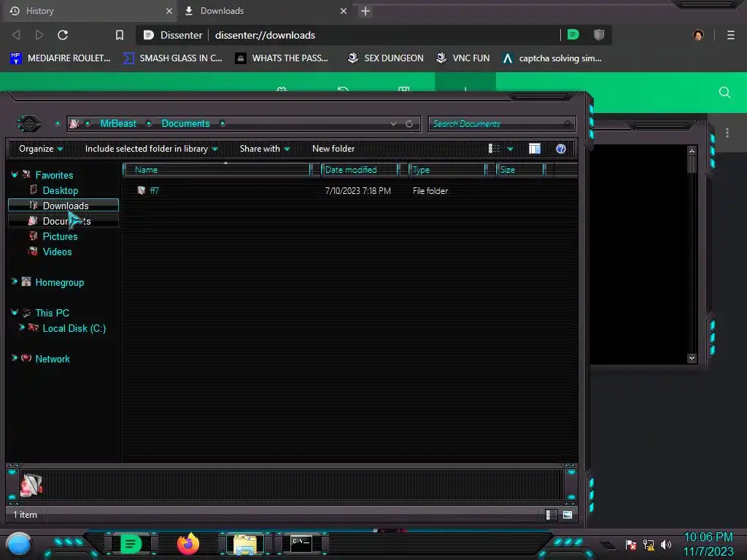Sort by Date modified column header
Image resolution: width=747 pixels, height=560 pixels.
click(360, 170)
